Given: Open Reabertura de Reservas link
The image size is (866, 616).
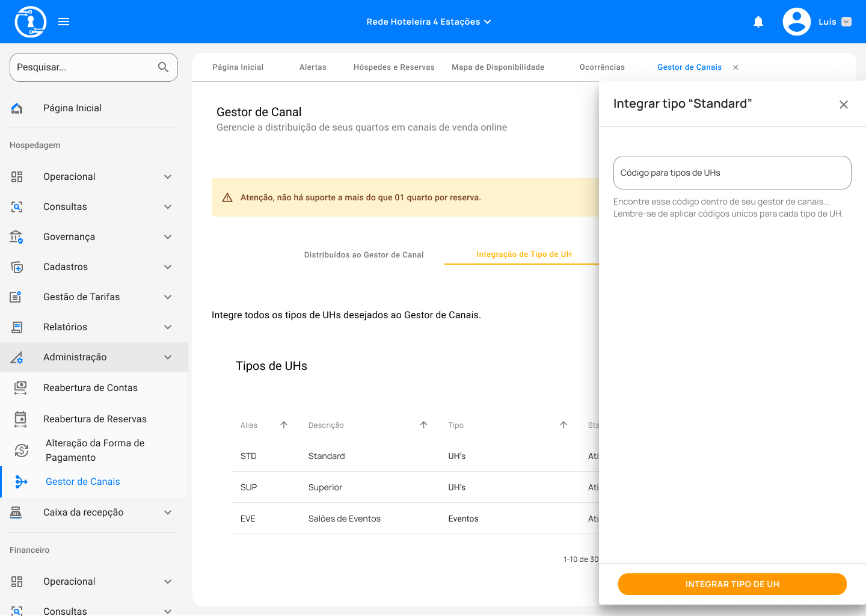Looking at the screenshot, I should (95, 419).
